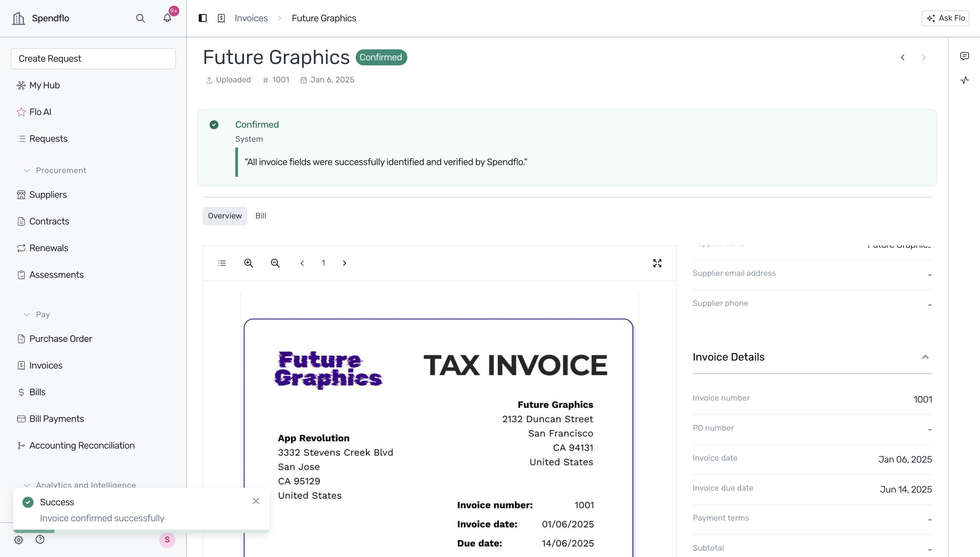Expand document viewer to fullscreen
980x557 pixels.
[657, 263]
